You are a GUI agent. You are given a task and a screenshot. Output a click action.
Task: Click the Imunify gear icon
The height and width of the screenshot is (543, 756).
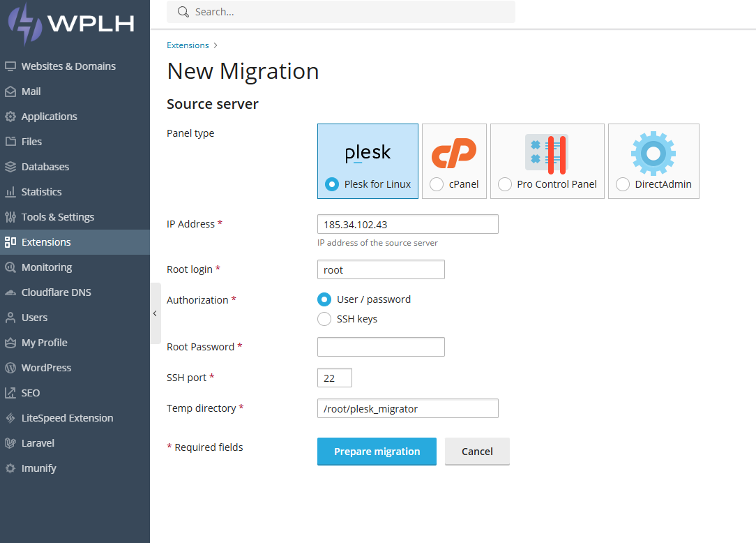(10, 468)
